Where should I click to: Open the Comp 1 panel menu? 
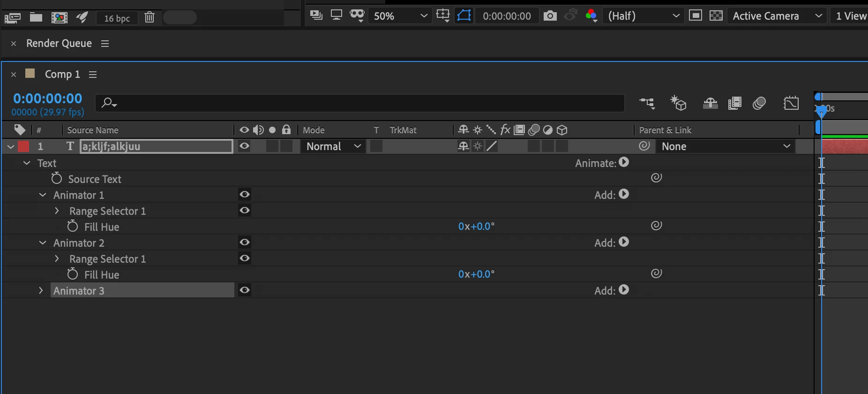[93, 75]
